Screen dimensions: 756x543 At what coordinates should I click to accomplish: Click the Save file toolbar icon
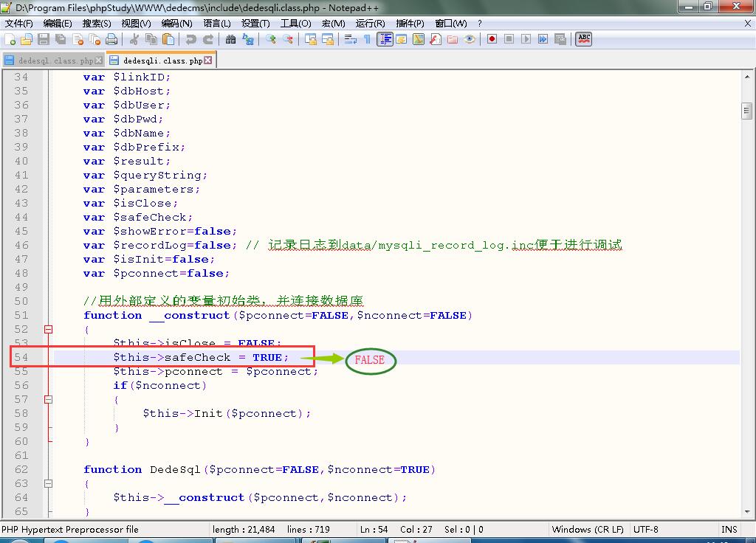[44, 39]
